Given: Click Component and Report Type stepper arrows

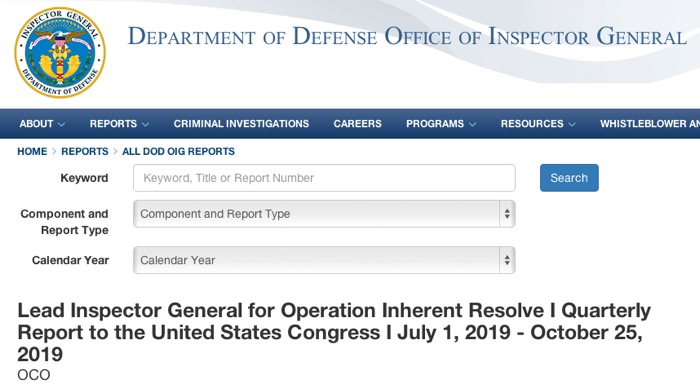Looking at the screenshot, I should pyautogui.click(x=507, y=214).
